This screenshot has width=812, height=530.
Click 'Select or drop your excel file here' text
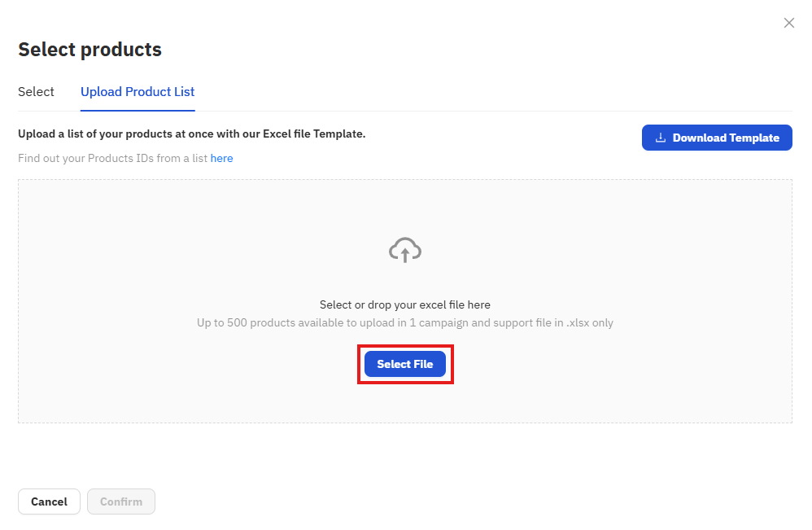(x=405, y=304)
